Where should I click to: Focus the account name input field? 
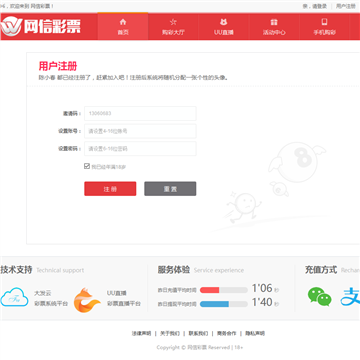point(140,131)
